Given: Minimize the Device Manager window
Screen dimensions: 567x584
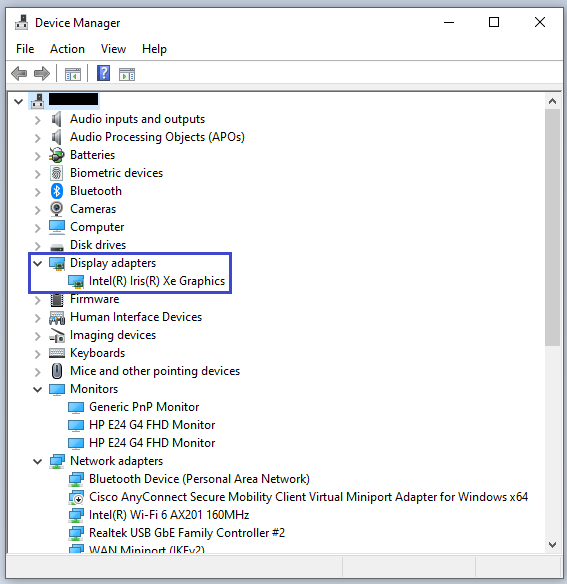Looking at the screenshot, I should pos(449,22).
